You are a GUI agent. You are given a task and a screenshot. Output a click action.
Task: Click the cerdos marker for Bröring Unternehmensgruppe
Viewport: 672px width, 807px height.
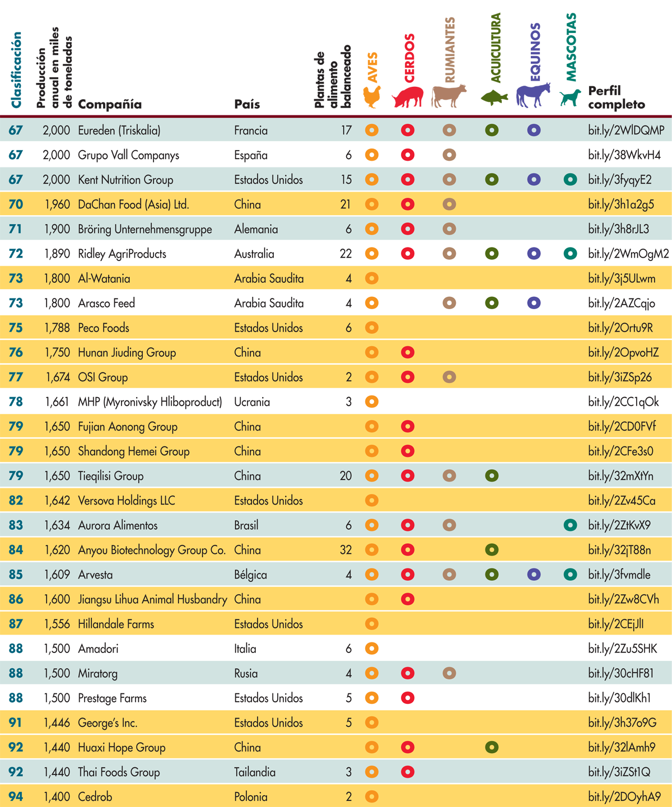(408, 229)
